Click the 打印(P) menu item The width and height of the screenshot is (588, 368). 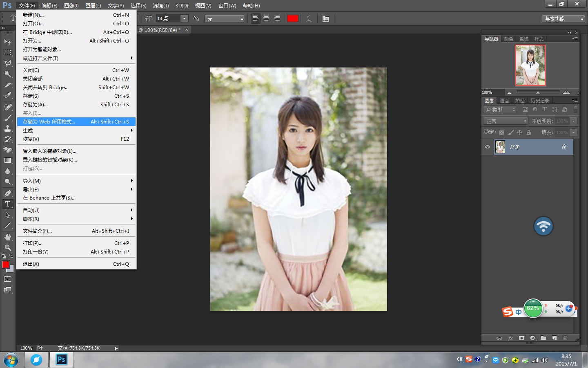(x=76, y=243)
